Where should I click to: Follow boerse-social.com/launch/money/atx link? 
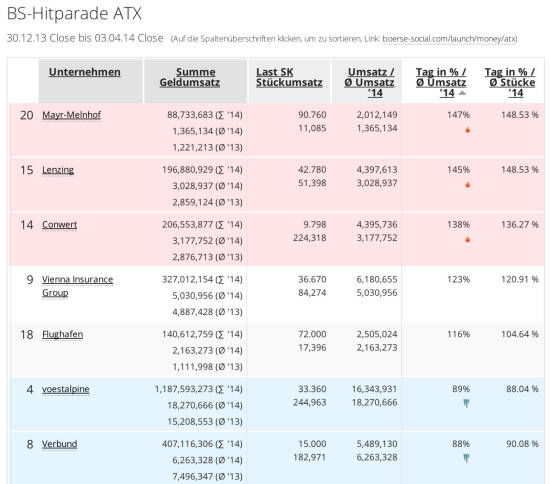[x=450, y=39]
